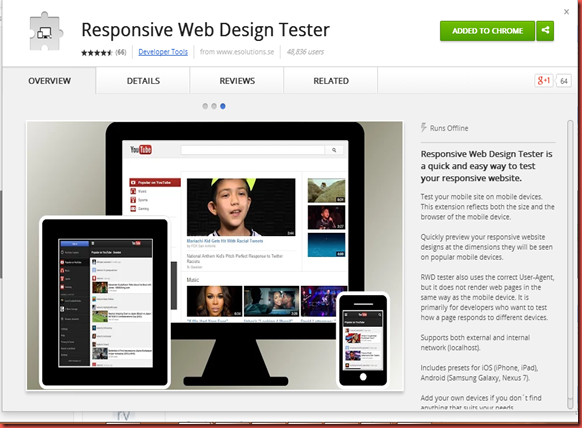Screen dimensions: 582x428
Task: Click the bold description headline paragraph
Action: click(486, 166)
